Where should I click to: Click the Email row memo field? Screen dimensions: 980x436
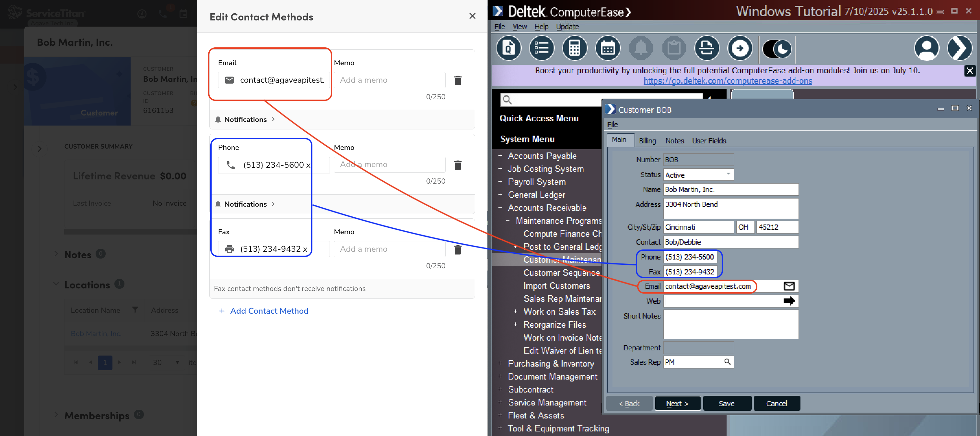click(x=389, y=80)
